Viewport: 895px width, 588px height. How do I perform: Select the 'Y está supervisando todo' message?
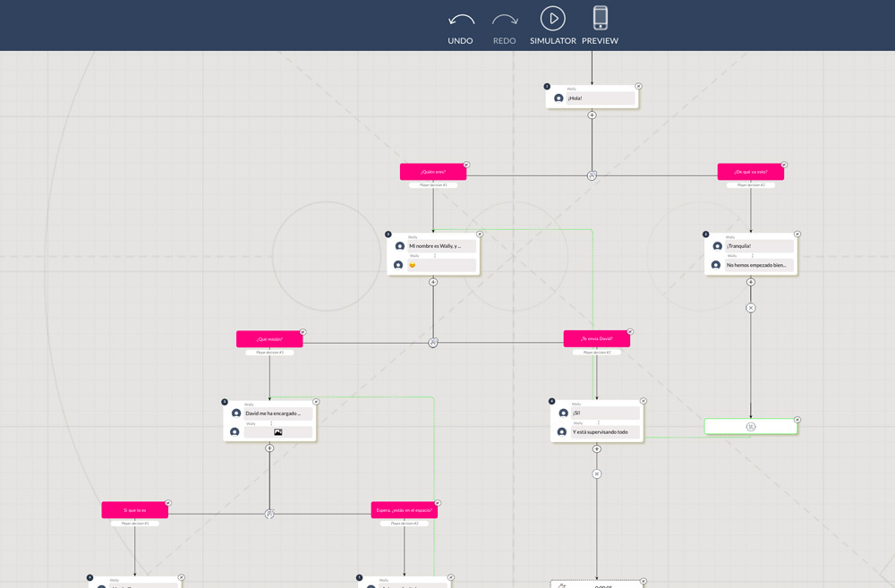tap(605, 432)
